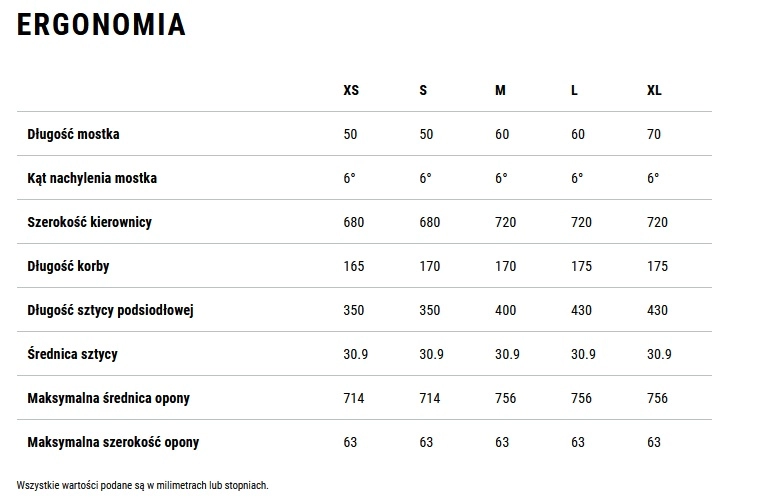Click the 175 crank length value for L
Viewport: 761px width, 500px height.
(581, 267)
